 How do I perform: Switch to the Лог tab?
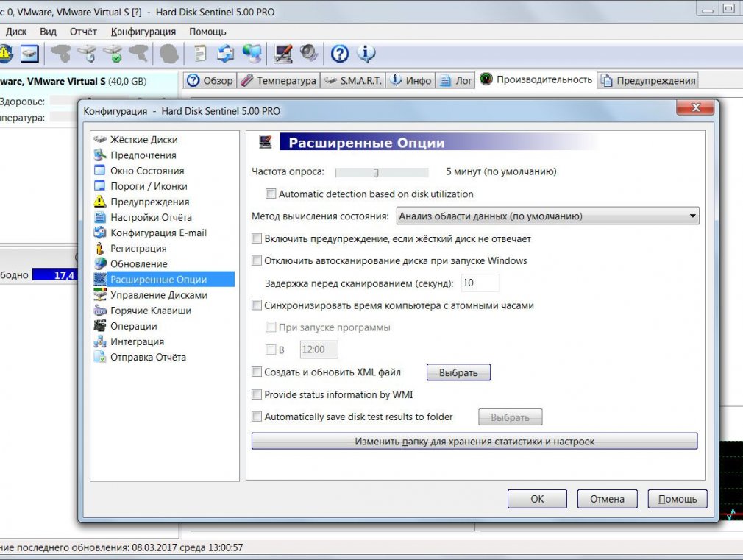click(x=456, y=81)
